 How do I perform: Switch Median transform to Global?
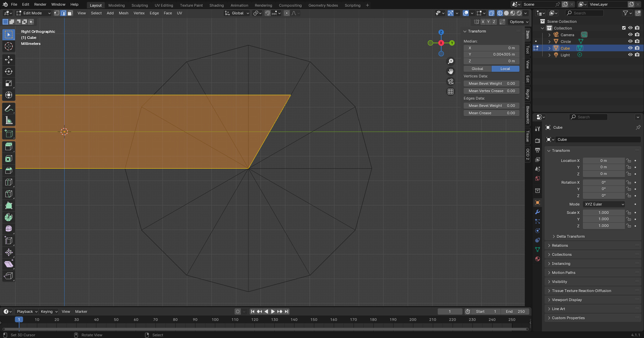[x=477, y=69]
